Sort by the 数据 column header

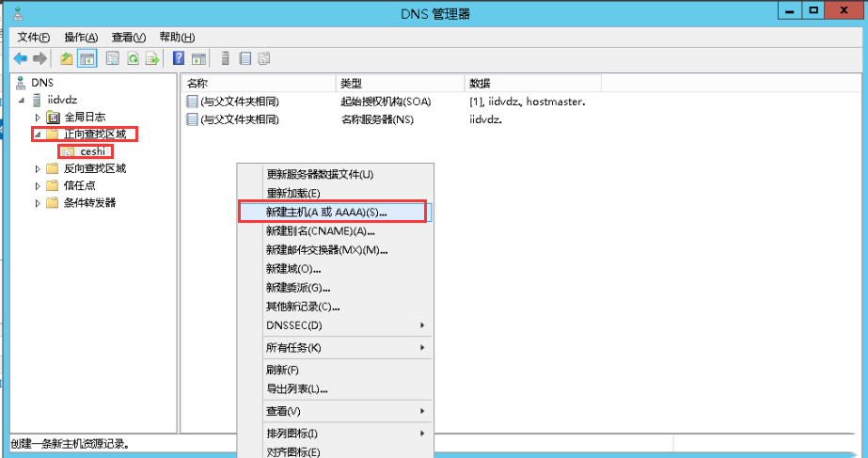(532, 84)
